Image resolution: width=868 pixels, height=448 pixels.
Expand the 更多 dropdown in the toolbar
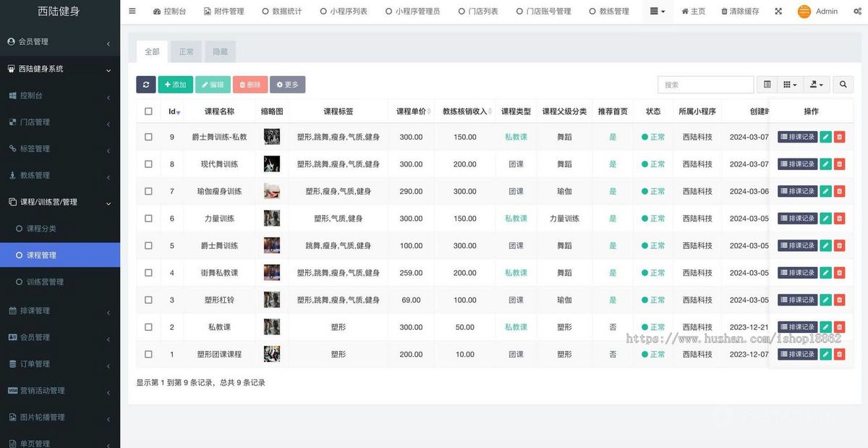(287, 84)
